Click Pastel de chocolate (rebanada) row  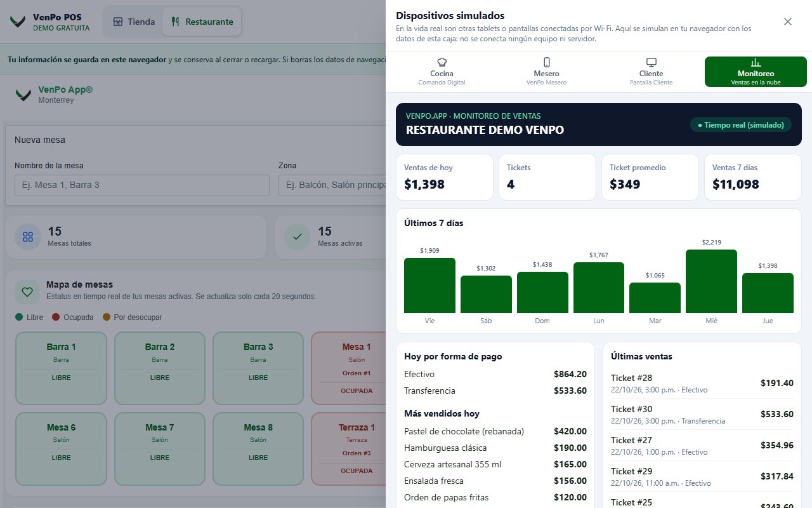[x=495, y=431]
